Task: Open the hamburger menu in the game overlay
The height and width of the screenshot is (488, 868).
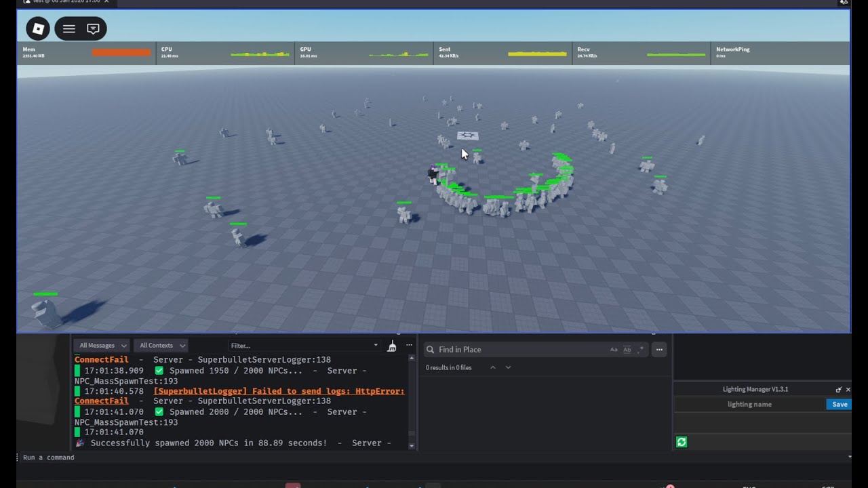Action: [69, 28]
